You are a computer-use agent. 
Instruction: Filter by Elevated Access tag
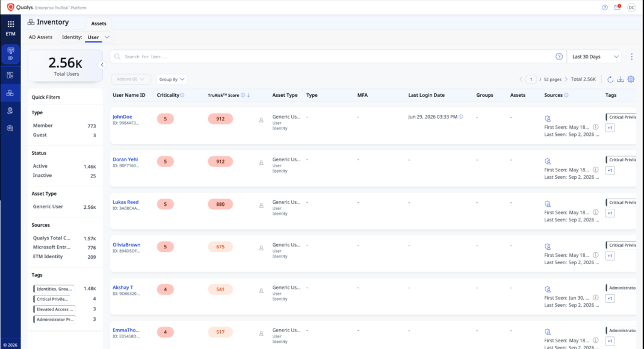[54, 309]
